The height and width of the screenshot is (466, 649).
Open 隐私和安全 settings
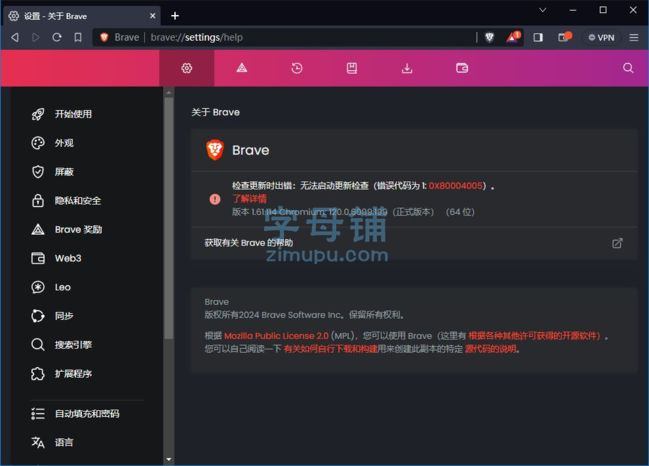[66, 201]
